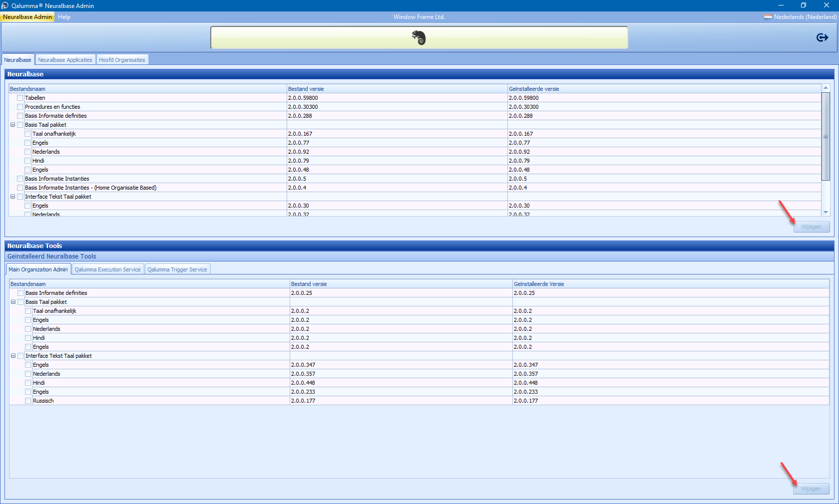Click the Qalumma app icon in title bar
The width and height of the screenshot is (839, 504).
click(5, 5)
